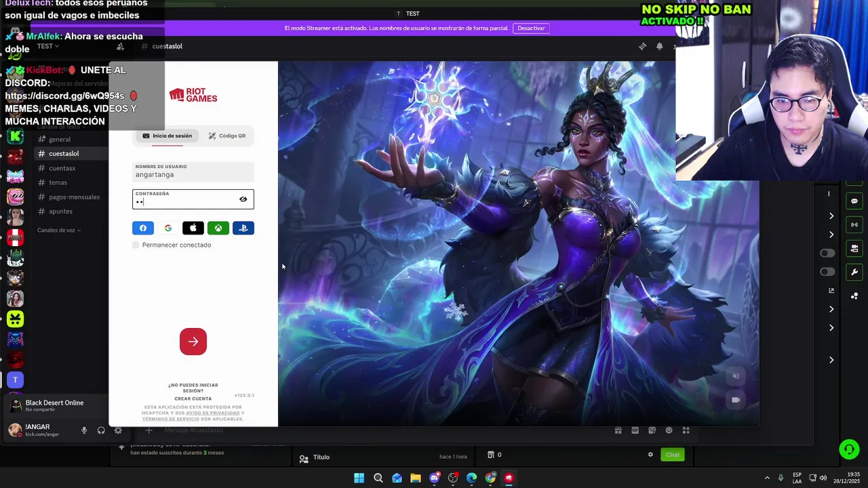This screenshot has height=488, width=868.
Task: Mute the Discord microphone
Action: pyautogui.click(x=84, y=430)
